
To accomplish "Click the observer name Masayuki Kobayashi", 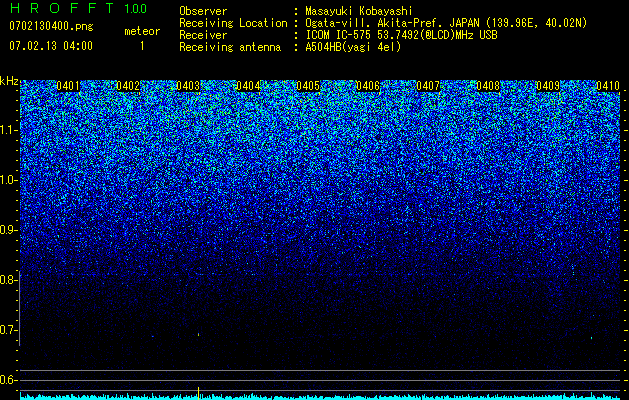I will pyautogui.click(x=359, y=11).
